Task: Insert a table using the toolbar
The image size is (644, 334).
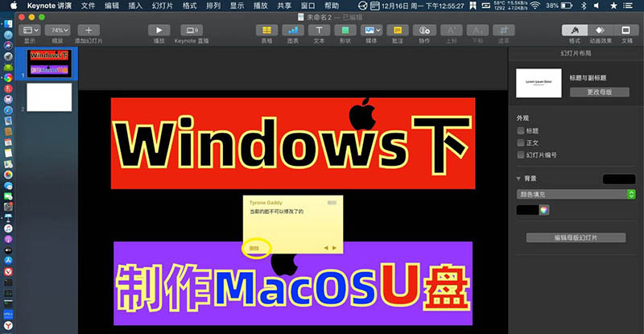Action: pos(266,31)
